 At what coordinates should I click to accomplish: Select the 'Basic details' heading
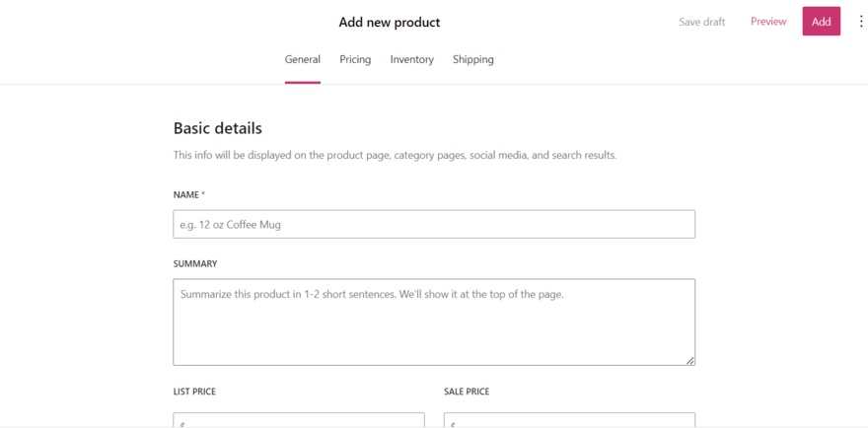(x=218, y=128)
